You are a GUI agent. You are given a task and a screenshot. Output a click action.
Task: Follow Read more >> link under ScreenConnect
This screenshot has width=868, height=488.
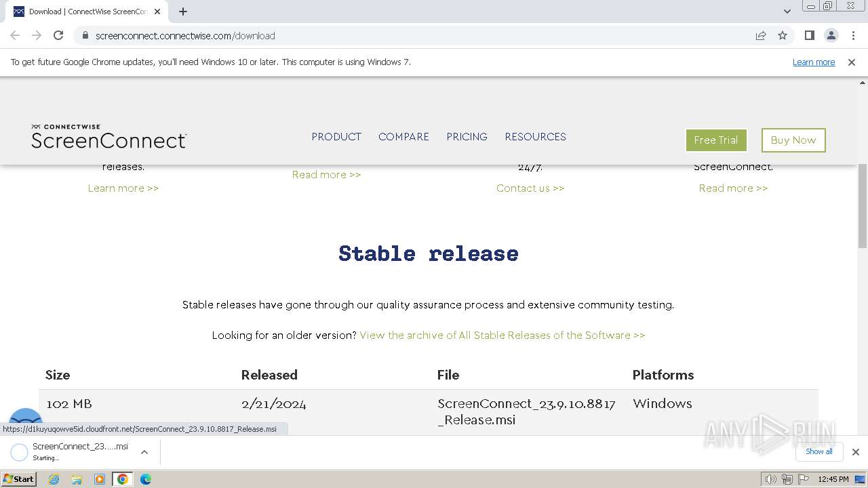pyautogui.click(x=733, y=188)
